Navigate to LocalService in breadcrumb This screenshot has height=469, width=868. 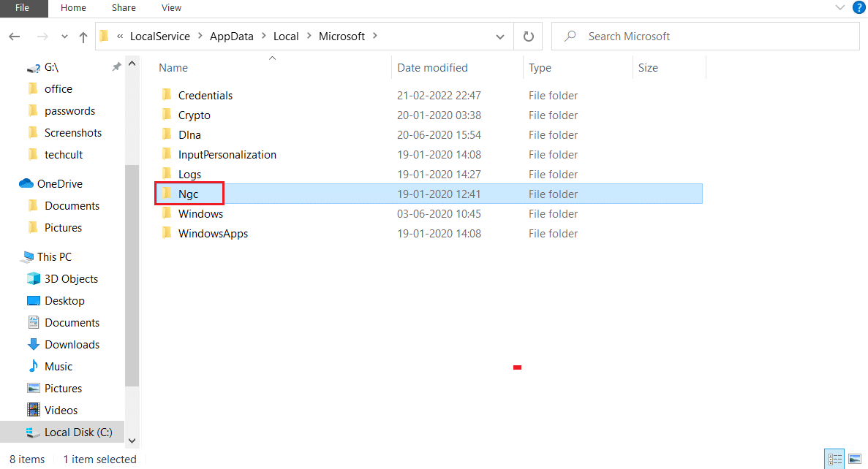160,37
